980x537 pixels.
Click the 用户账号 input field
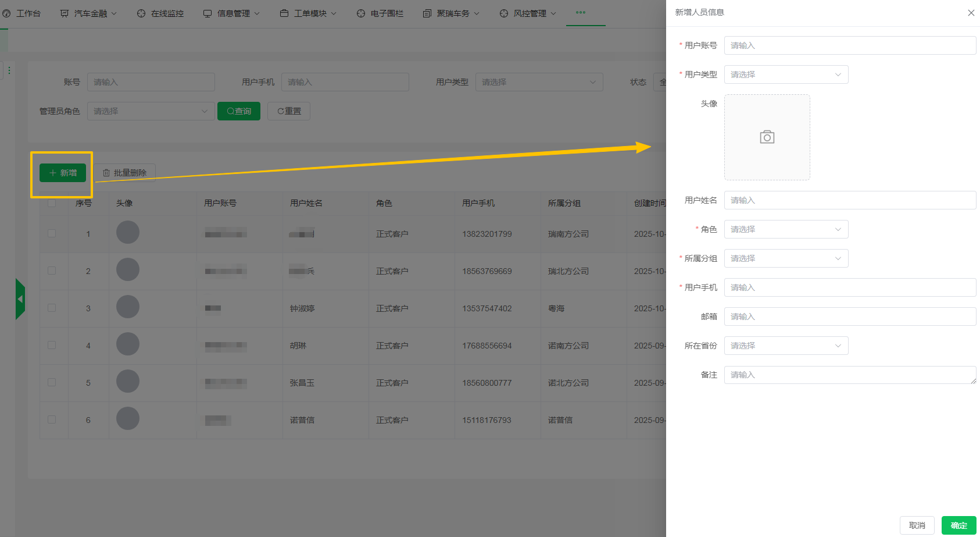850,45
